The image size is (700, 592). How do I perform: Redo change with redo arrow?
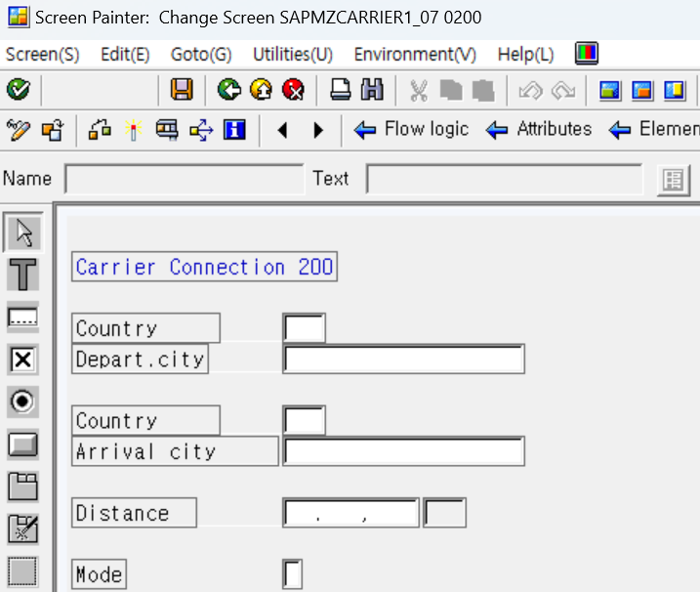click(563, 91)
